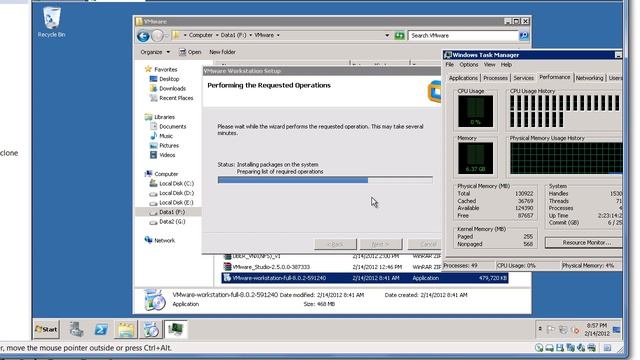Image resolution: width=640 pixels, height=360 pixels.
Task: Switch to Services tab in Task Manager
Action: coord(523,78)
